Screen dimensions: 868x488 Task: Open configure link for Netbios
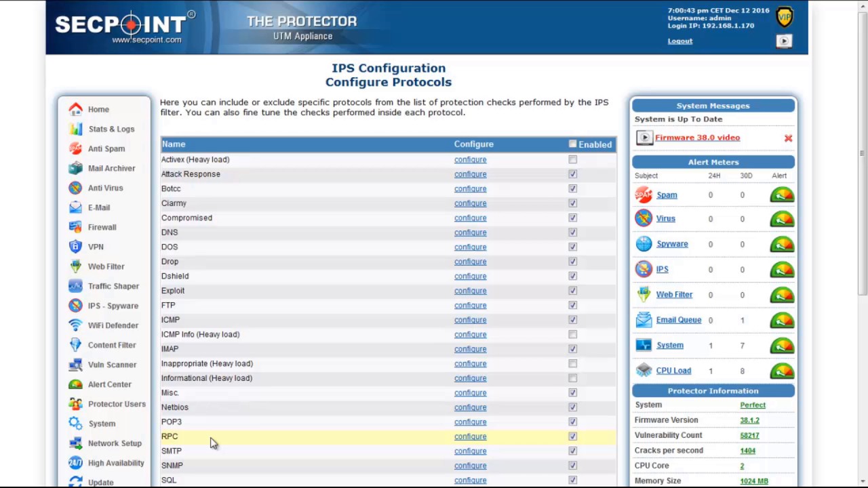470,407
